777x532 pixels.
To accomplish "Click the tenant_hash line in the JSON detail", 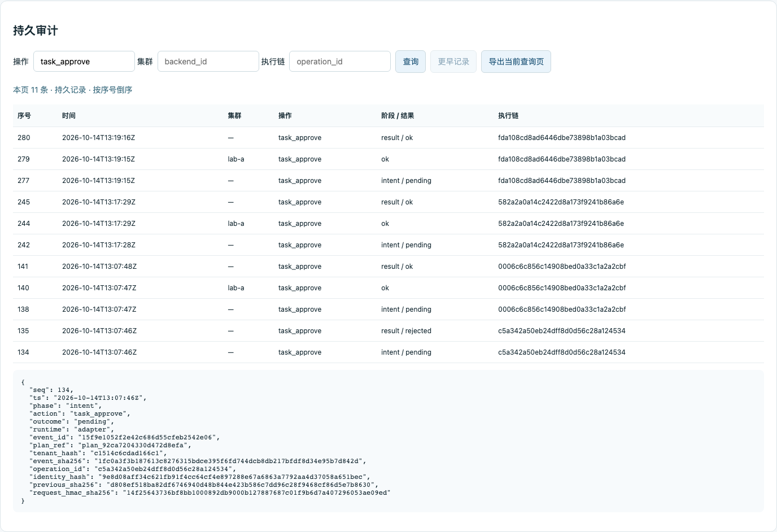I will [x=98, y=453].
